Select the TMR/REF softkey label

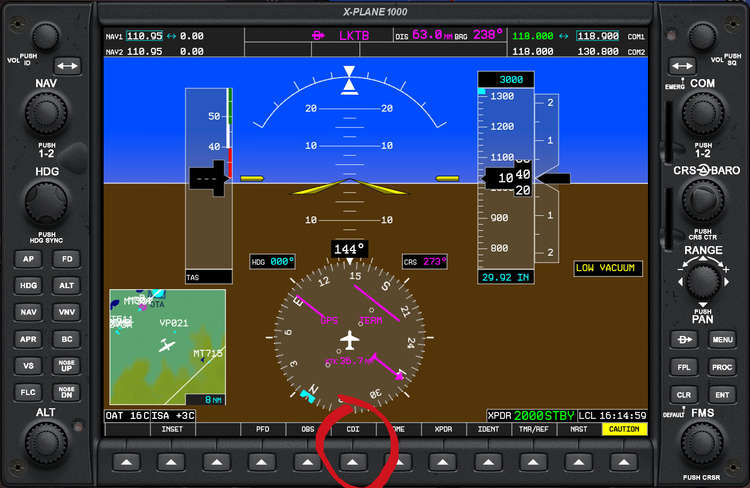534,430
